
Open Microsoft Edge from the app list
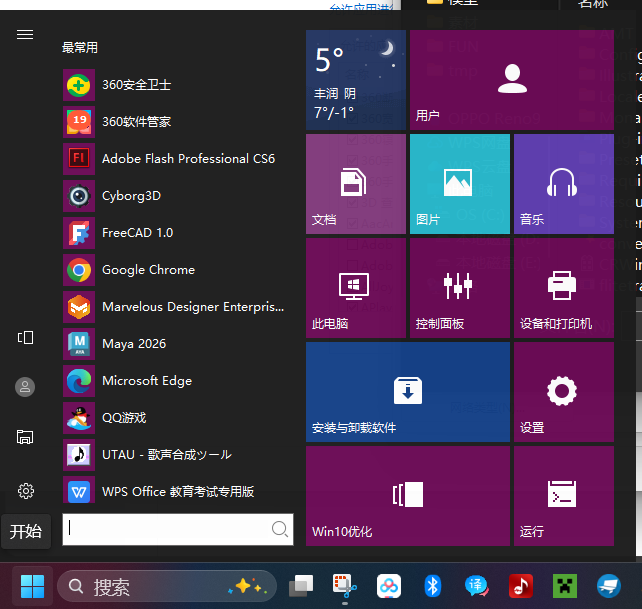[x=178, y=381]
